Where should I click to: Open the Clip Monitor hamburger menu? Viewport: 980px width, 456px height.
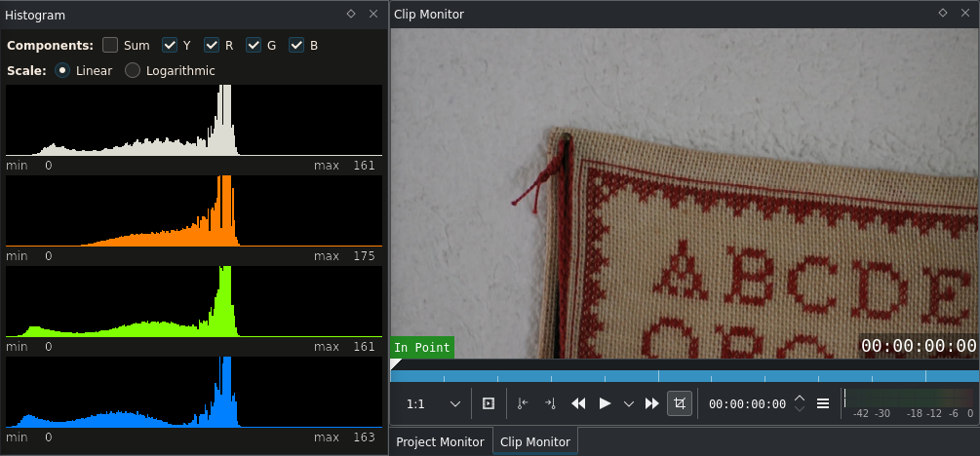[x=823, y=404]
